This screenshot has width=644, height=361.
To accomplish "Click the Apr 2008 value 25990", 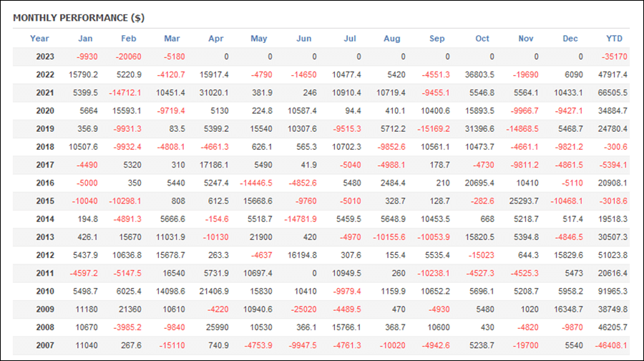I will click(x=217, y=327).
